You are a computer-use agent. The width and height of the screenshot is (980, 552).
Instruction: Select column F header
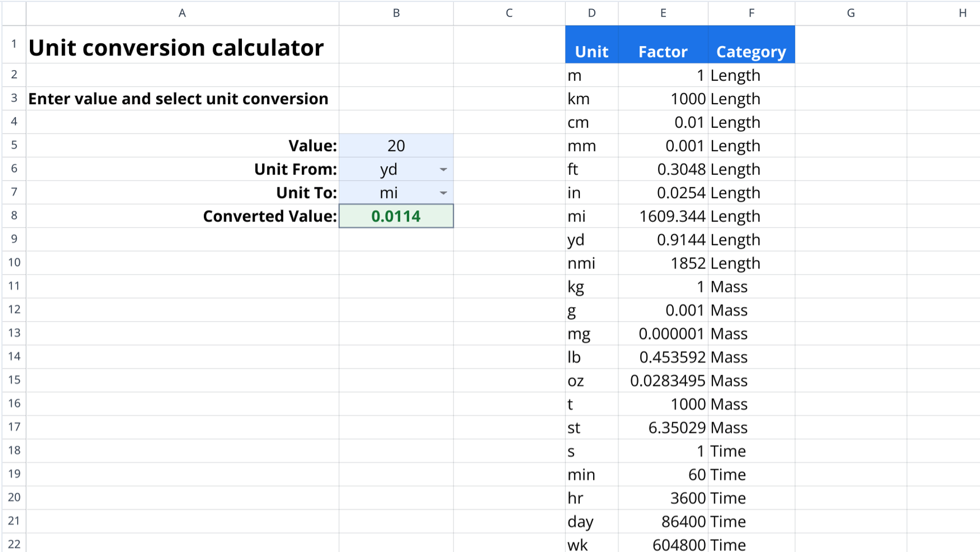[x=752, y=13]
